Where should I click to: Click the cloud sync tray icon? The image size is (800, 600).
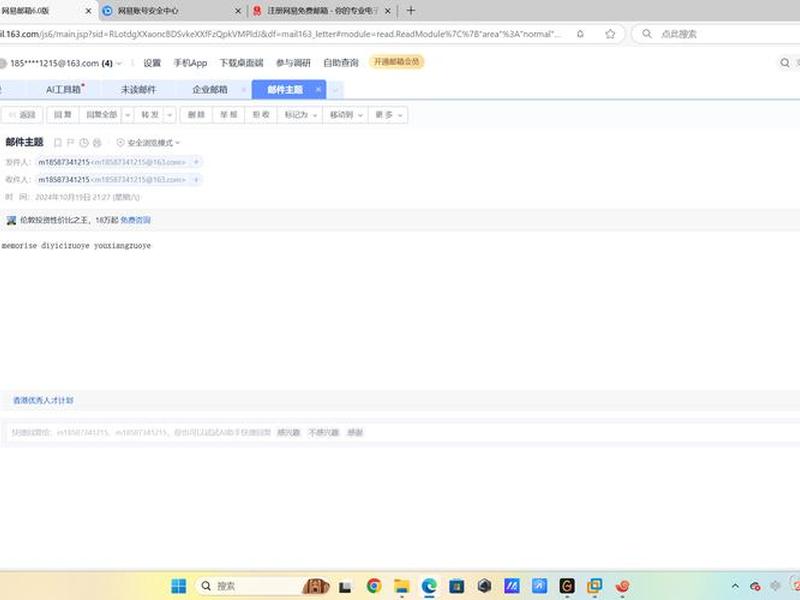755,586
